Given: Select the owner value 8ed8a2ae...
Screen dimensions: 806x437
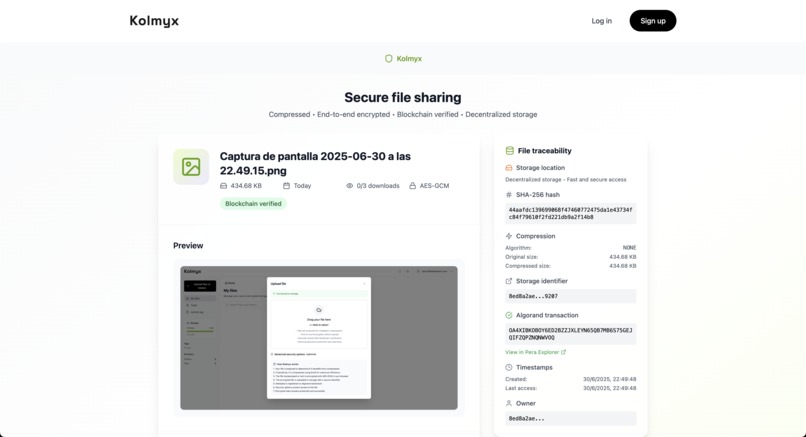Looking at the screenshot, I should pos(571,418).
